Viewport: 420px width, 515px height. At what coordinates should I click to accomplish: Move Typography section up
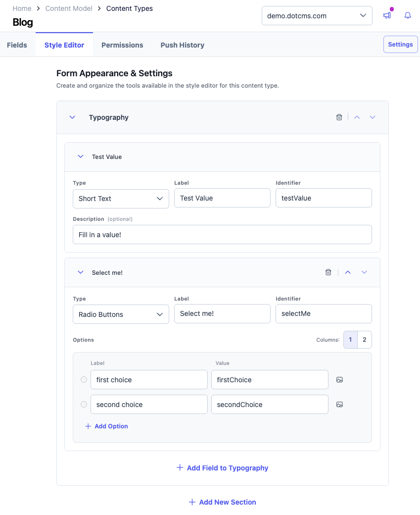point(357,117)
